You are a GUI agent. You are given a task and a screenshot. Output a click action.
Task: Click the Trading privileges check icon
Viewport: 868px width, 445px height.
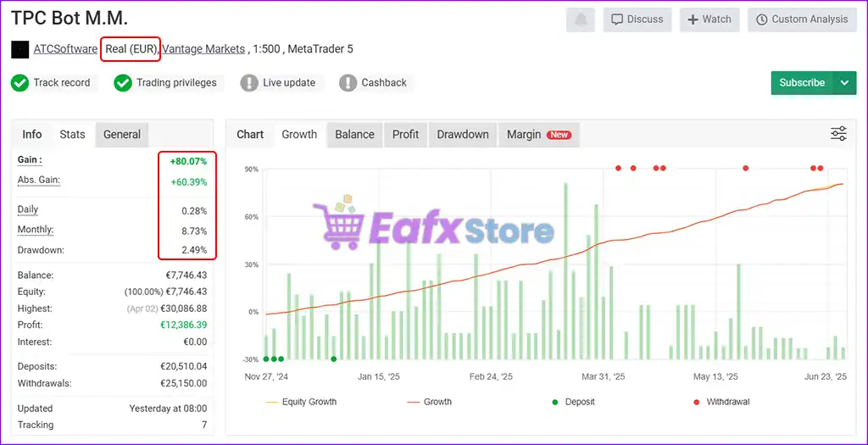point(122,83)
